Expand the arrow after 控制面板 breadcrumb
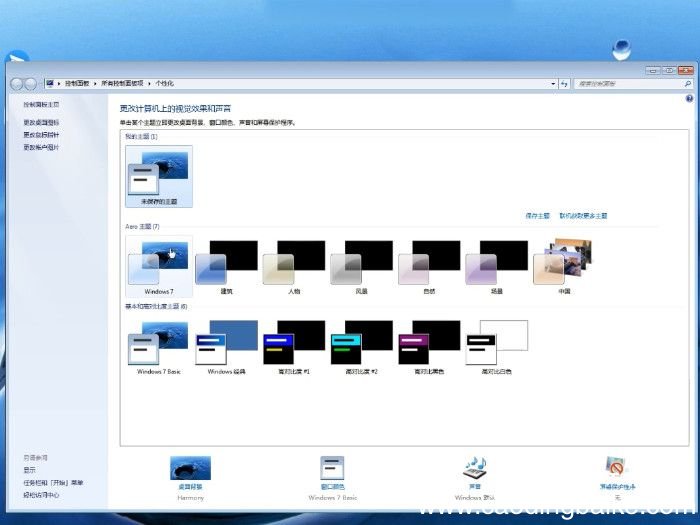 (x=95, y=83)
